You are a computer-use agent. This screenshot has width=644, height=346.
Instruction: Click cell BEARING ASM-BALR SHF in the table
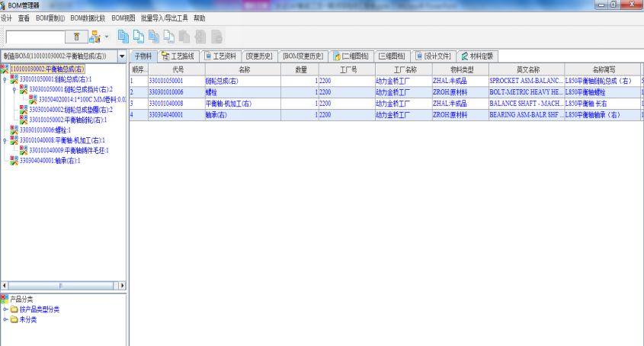click(x=527, y=114)
